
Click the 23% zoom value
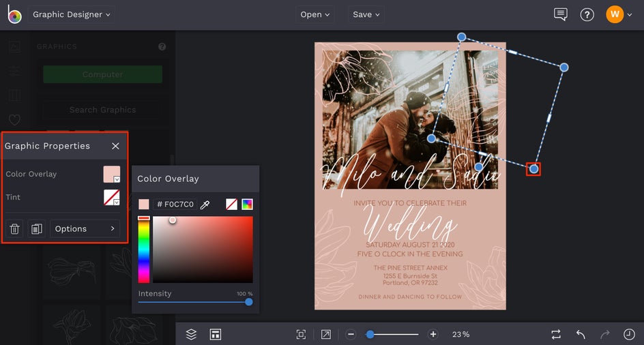(x=460, y=334)
